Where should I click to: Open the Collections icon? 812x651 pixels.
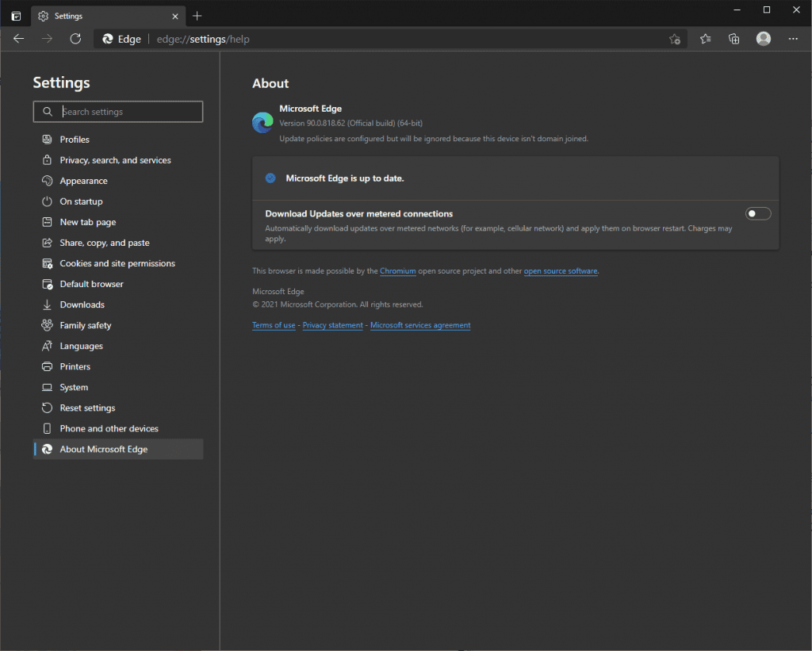[x=733, y=39]
